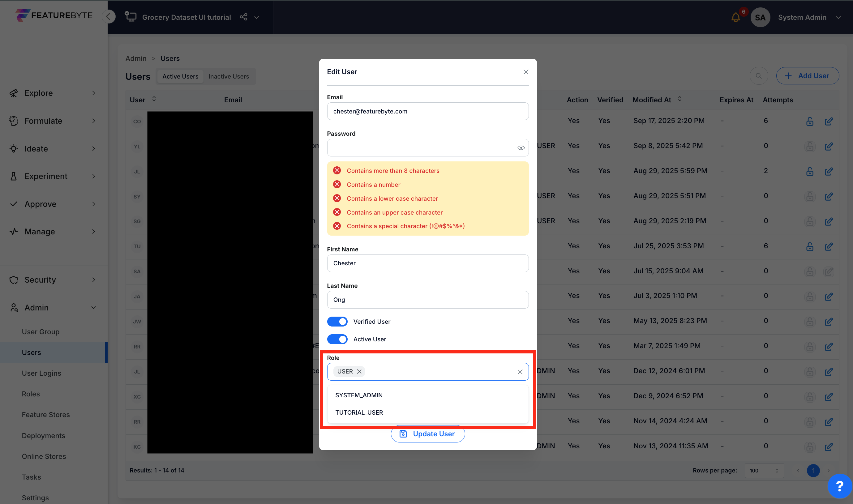Click the notification bell icon
This screenshot has height=504, width=853.
735,17
